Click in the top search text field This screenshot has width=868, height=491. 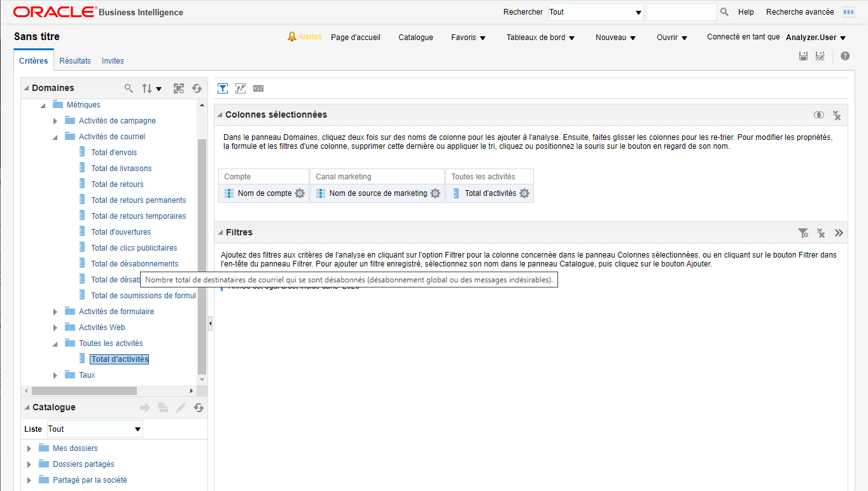click(681, 12)
